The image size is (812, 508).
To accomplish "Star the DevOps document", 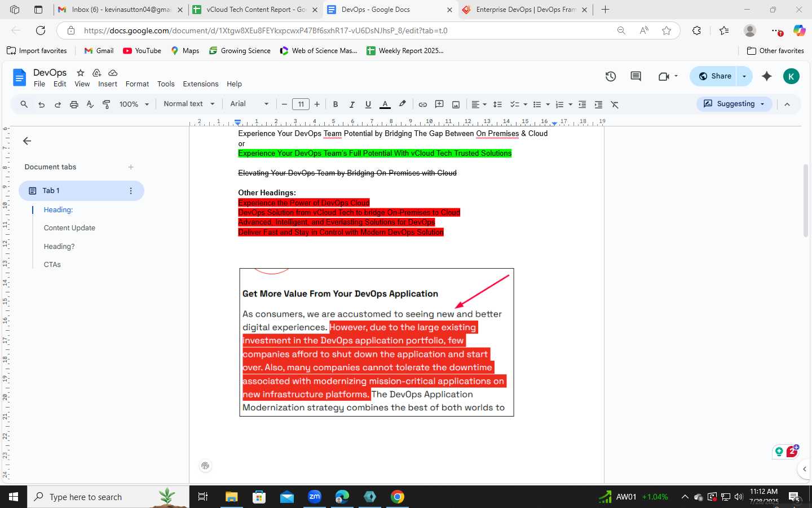I will pos(81,73).
